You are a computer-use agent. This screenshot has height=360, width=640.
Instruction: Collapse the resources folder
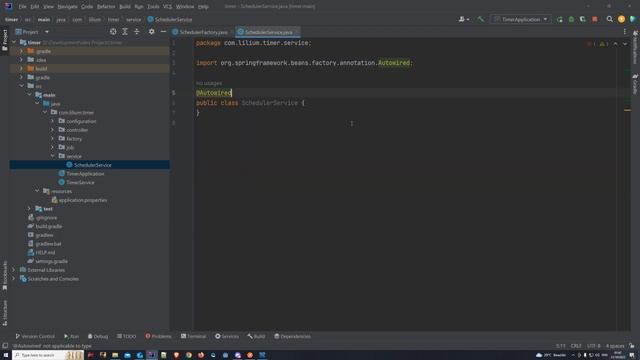[37, 191]
